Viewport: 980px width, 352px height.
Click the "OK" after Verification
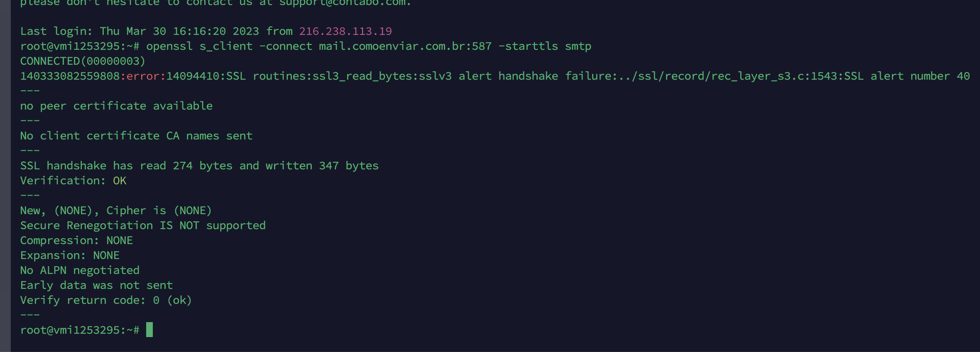pyautogui.click(x=120, y=181)
